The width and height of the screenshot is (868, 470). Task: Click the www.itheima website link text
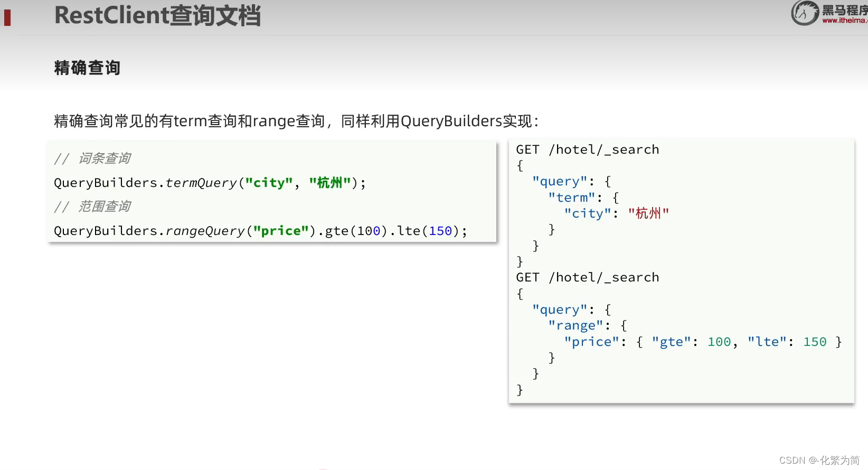tap(845, 21)
